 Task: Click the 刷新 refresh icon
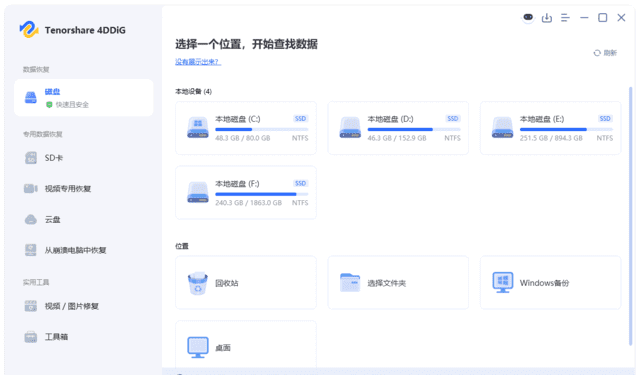[x=597, y=53]
